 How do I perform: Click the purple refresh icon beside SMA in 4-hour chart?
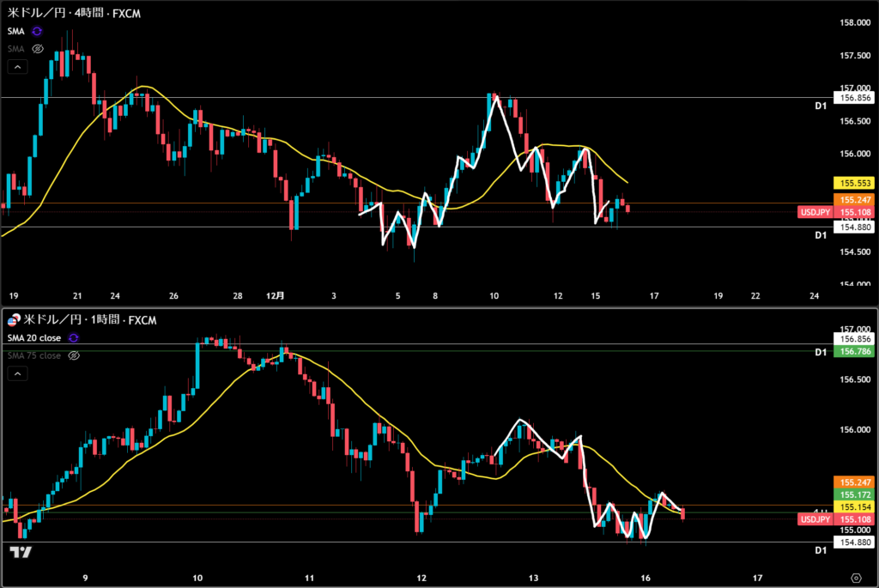click(36, 30)
